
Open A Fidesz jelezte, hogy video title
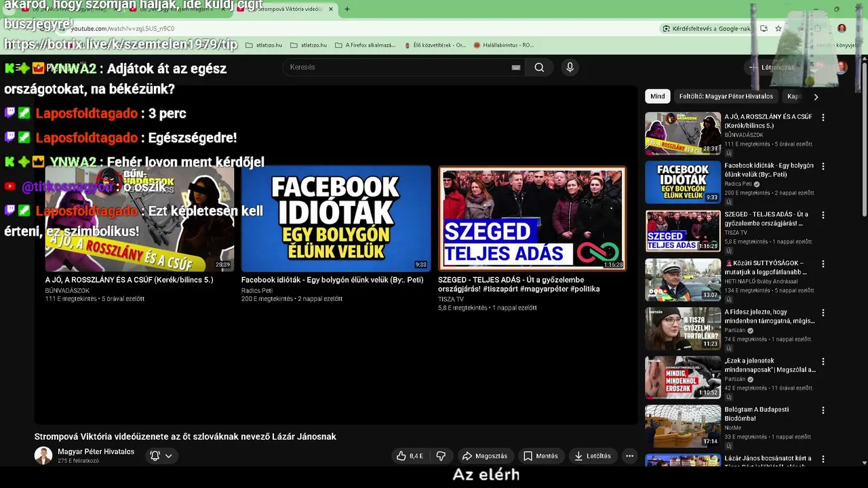(769, 317)
